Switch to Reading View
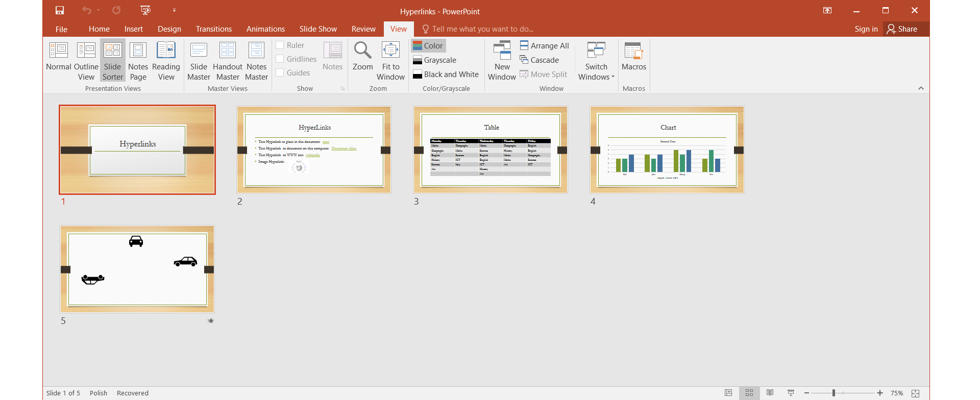This screenshot has width=980, height=400. [x=166, y=61]
